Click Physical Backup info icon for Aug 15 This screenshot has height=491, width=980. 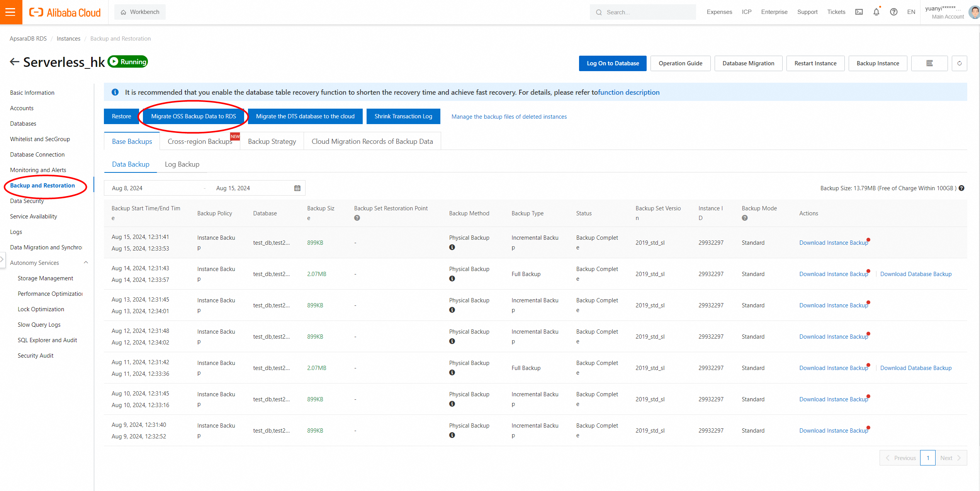click(x=452, y=247)
